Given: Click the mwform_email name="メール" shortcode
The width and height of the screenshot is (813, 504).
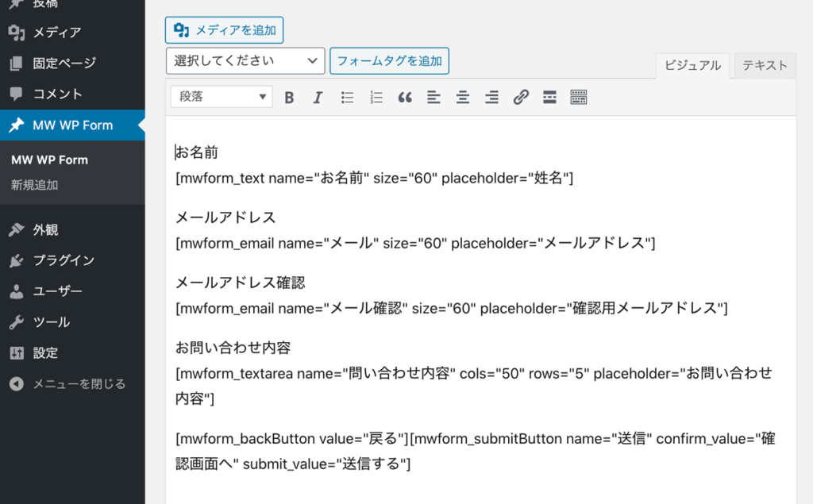Looking at the screenshot, I should tap(415, 243).
